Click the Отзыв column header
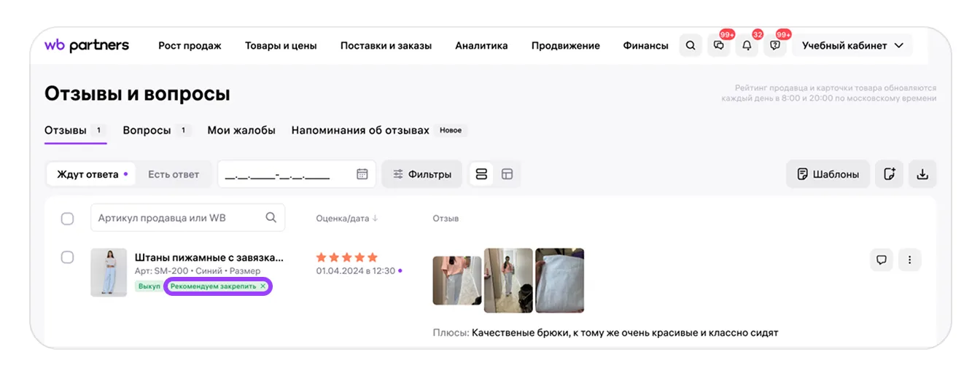Viewport: 980px width, 376px height. [446, 218]
